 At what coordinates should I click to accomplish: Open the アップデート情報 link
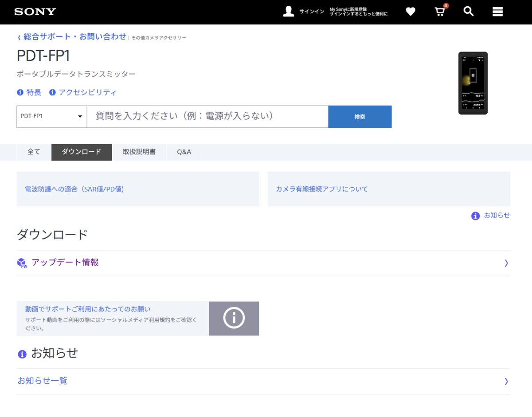click(x=65, y=262)
